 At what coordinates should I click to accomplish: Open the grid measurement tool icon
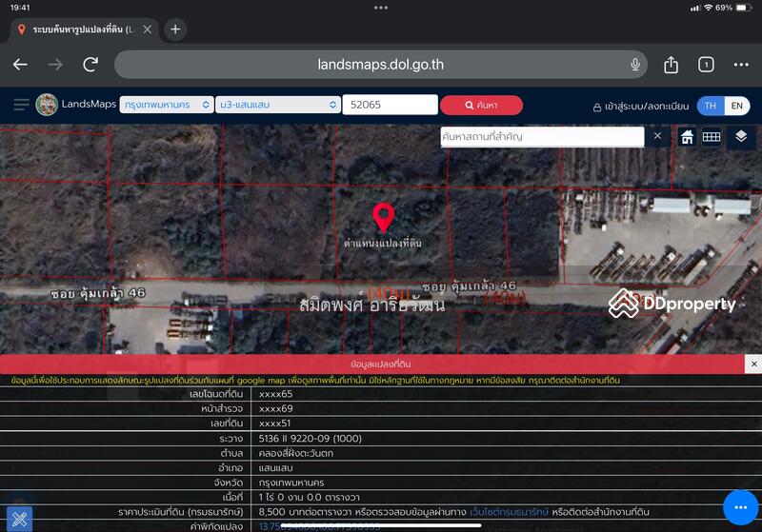pos(711,137)
